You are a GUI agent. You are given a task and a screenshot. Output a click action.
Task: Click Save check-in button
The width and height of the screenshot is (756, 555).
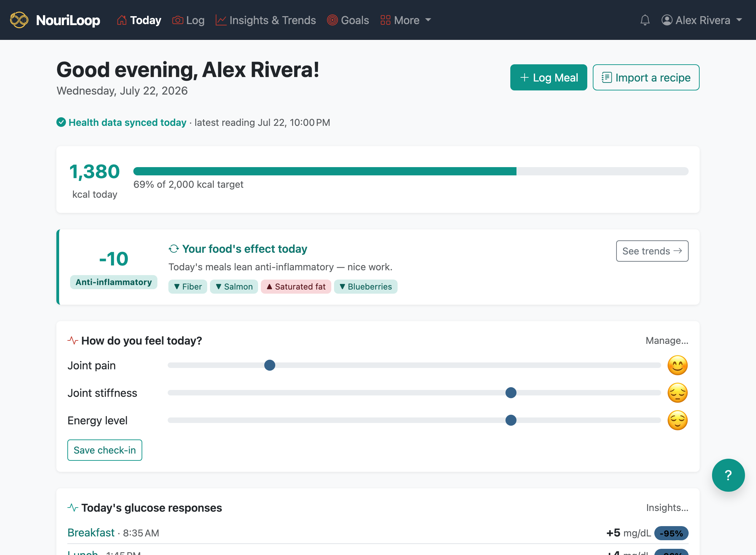[x=105, y=450]
